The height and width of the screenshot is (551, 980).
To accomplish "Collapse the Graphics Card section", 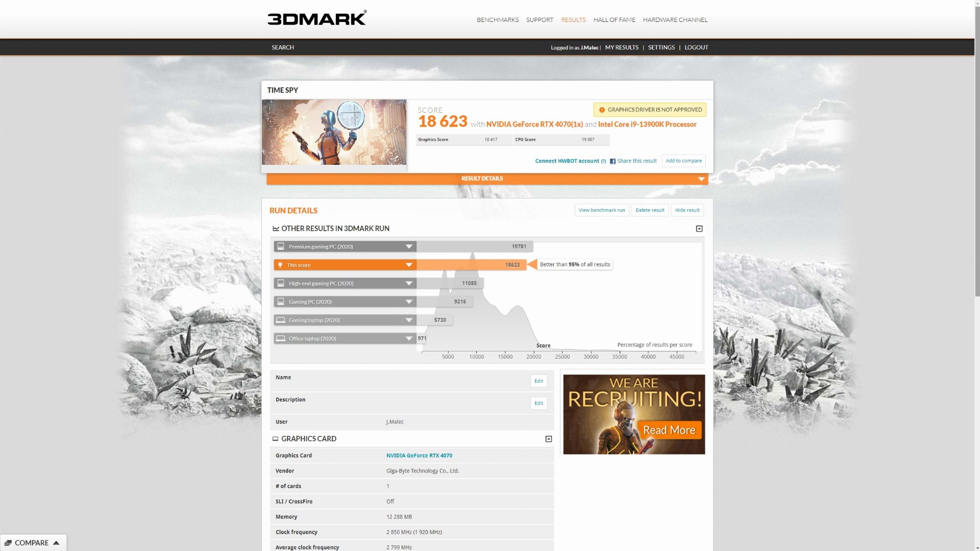I will (x=549, y=439).
